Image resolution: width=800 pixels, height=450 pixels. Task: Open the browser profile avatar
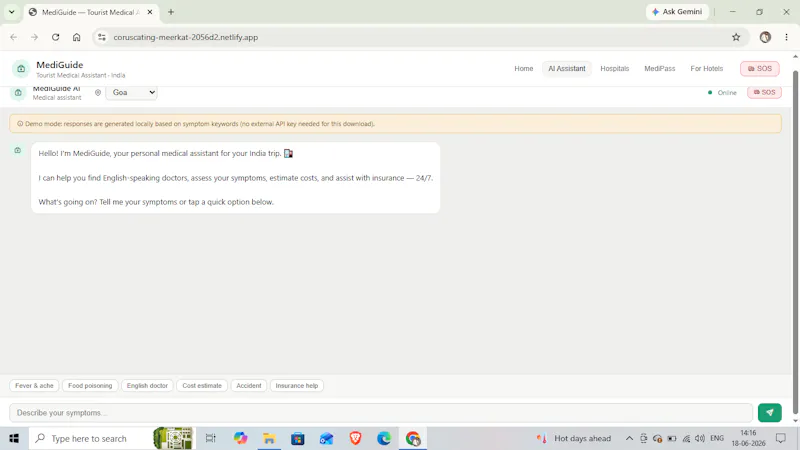765,37
